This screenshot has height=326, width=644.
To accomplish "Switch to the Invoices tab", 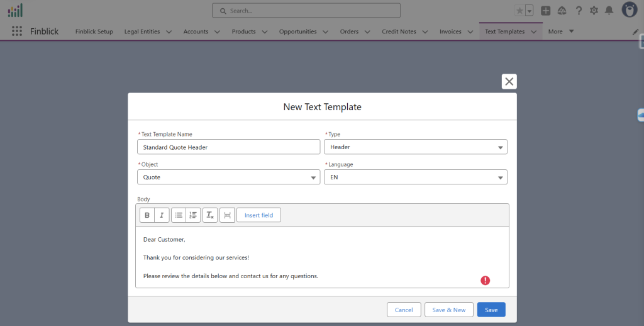I will (450, 31).
